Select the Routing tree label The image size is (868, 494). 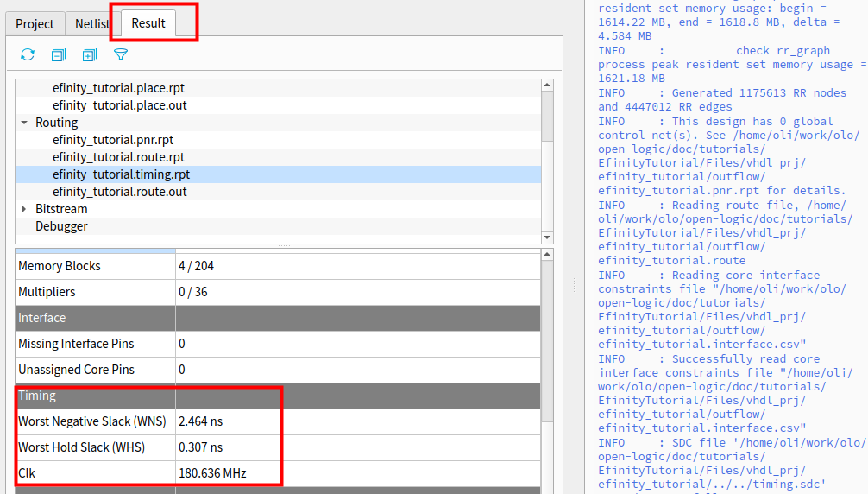[56, 123]
